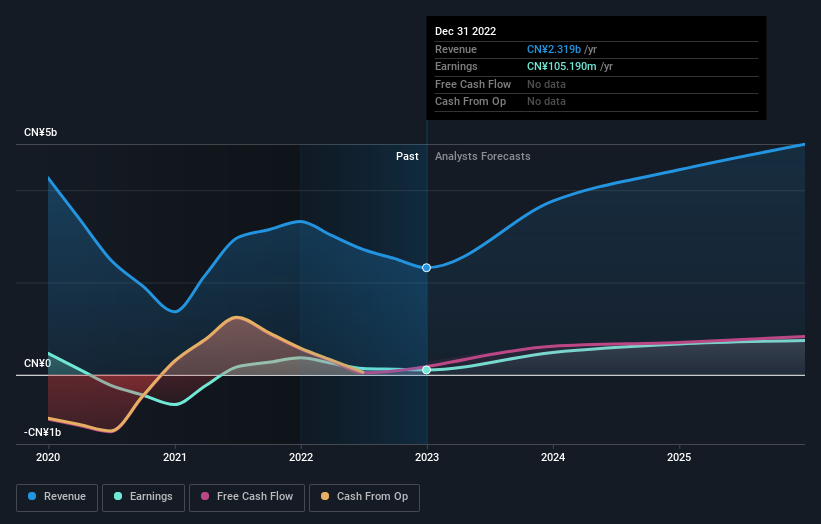Click the 2025 x-axis label
Screen dimensions: 821x524
pyautogui.click(x=679, y=458)
